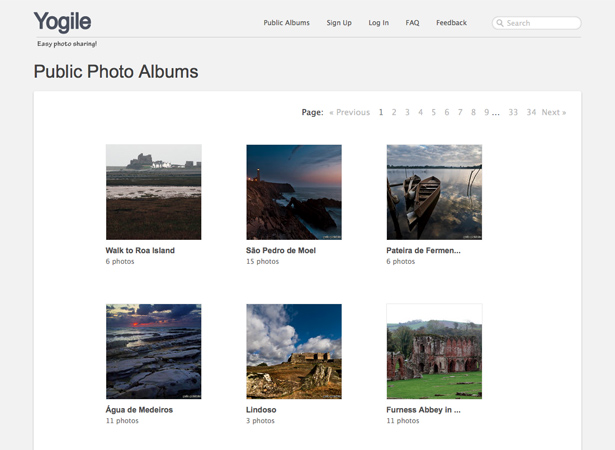
Task: View Furness Abbey ruins thumbnail
Action: [x=434, y=351]
